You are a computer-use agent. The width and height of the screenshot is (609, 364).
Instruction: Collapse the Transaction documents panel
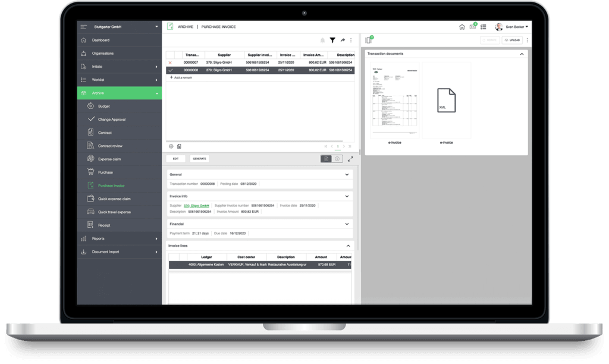(x=522, y=54)
